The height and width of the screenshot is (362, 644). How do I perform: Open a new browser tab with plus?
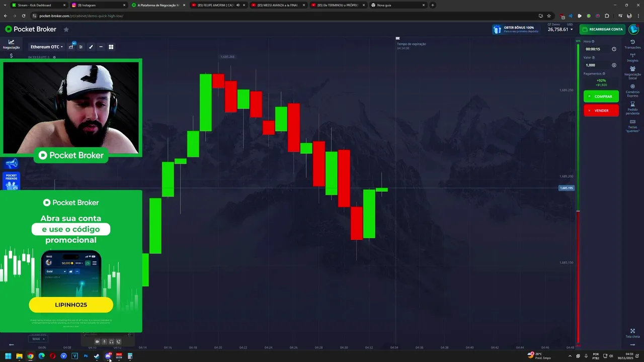pyautogui.click(x=433, y=5)
